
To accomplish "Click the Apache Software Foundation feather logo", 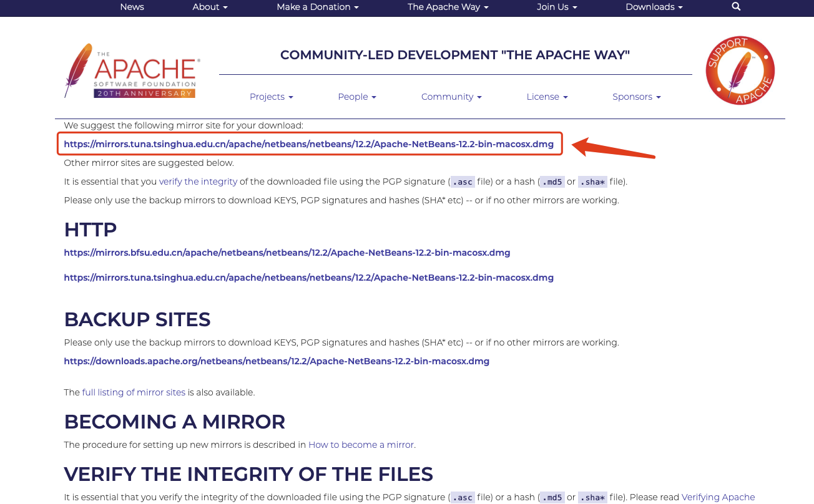I will (132, 71).
